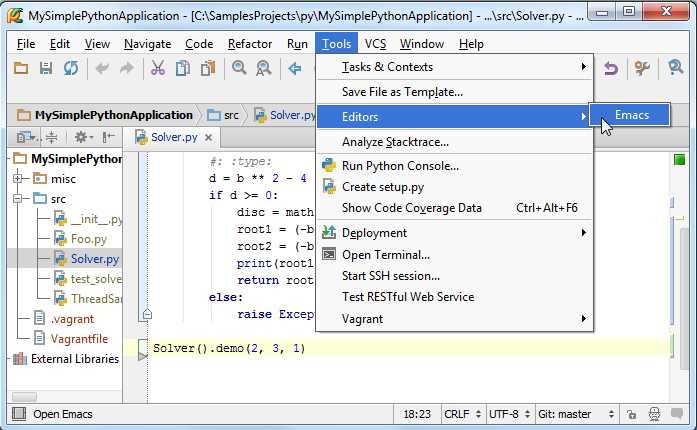Click MySimplePythonApplication breadcrumb
Screen dimensions: 697x430
pyautogui.click(x=105, y=115)
